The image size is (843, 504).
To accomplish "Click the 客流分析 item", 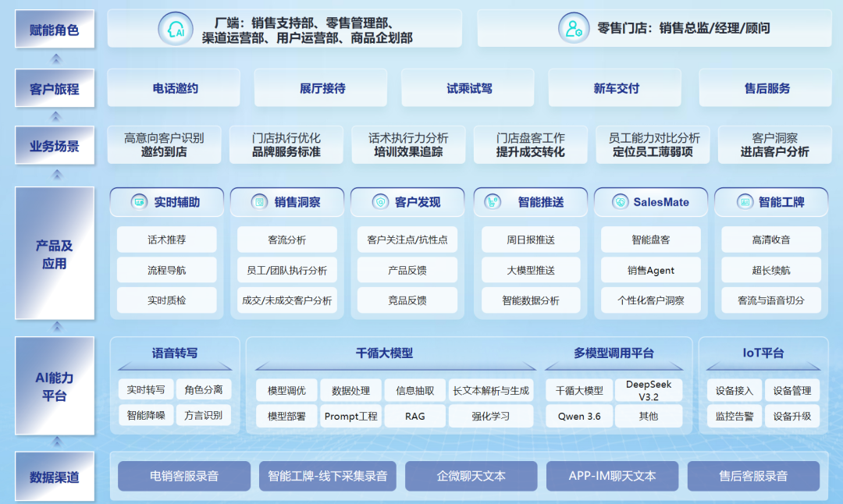I will click(x=287, y=240).
